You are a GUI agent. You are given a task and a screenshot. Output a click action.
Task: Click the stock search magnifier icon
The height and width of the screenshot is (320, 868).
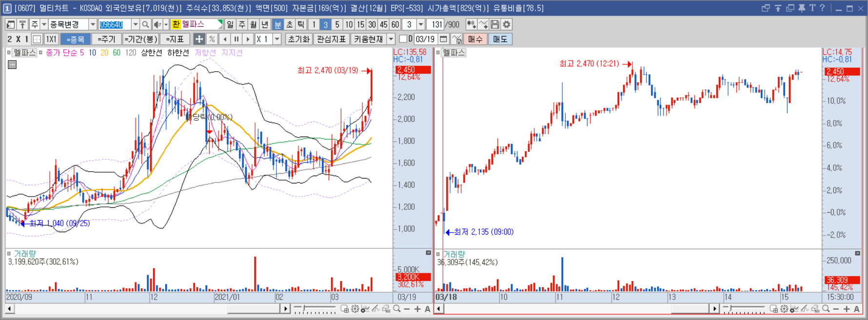pos(145,24)
